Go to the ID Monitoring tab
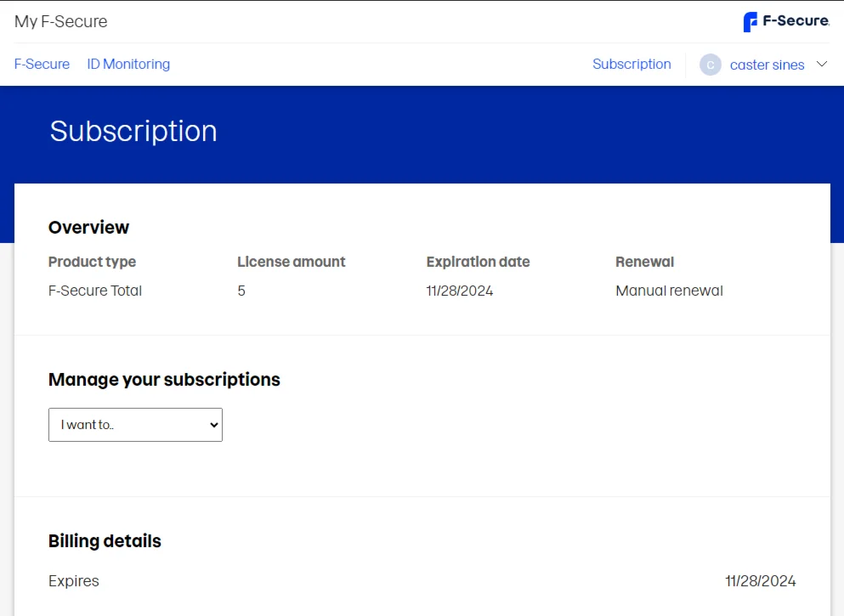Image resolution: width=844 pixels, height=616 pixels. point(128,64)
